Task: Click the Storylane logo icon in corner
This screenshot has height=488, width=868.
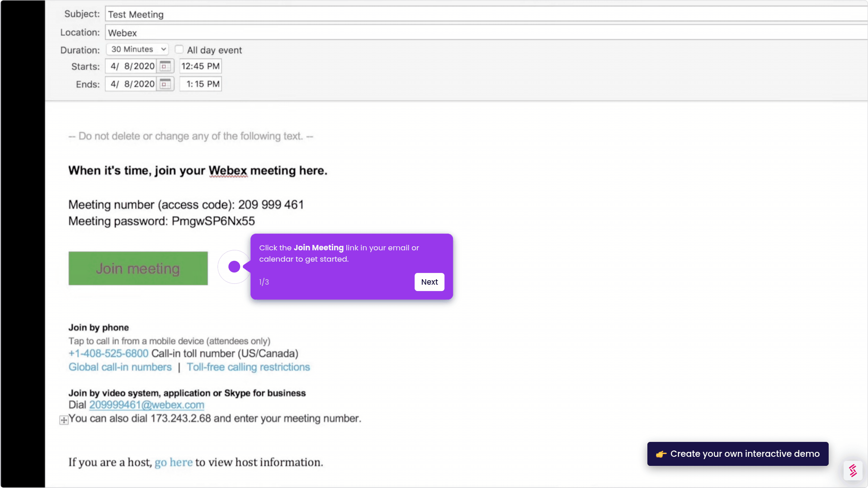Action: (853, 470)
